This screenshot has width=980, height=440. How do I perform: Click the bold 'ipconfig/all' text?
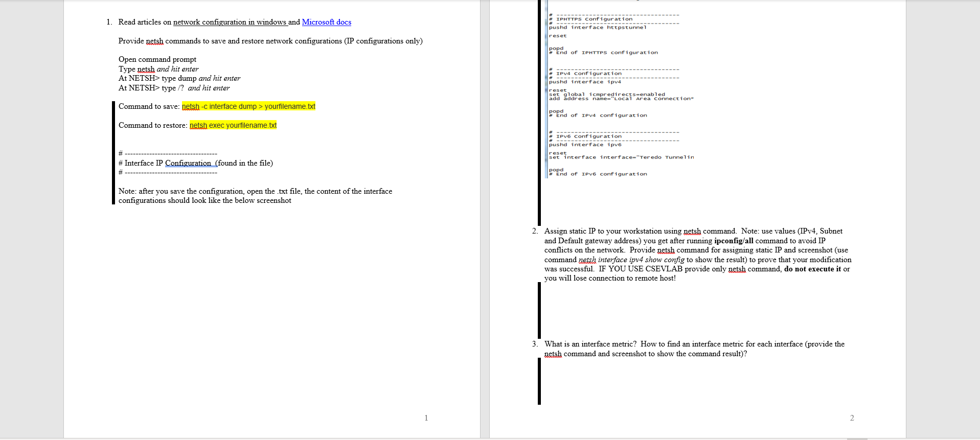[x=734, y=241]
